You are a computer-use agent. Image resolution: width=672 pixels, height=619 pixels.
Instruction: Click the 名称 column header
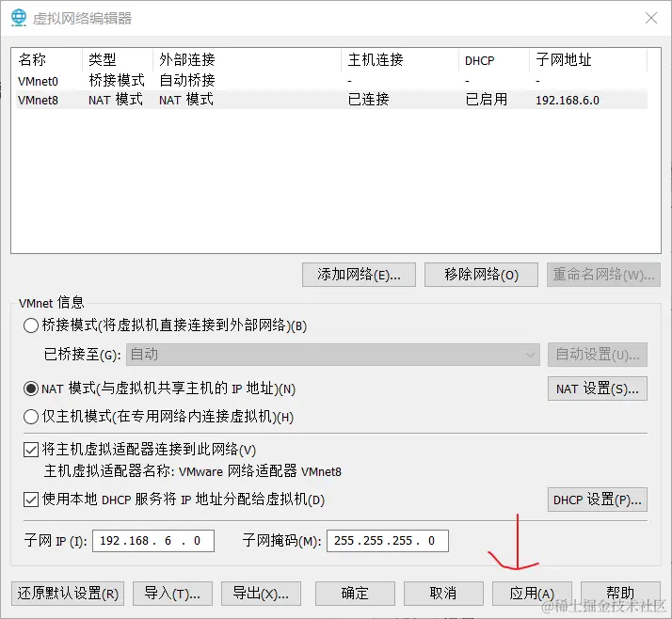[32, 59]
